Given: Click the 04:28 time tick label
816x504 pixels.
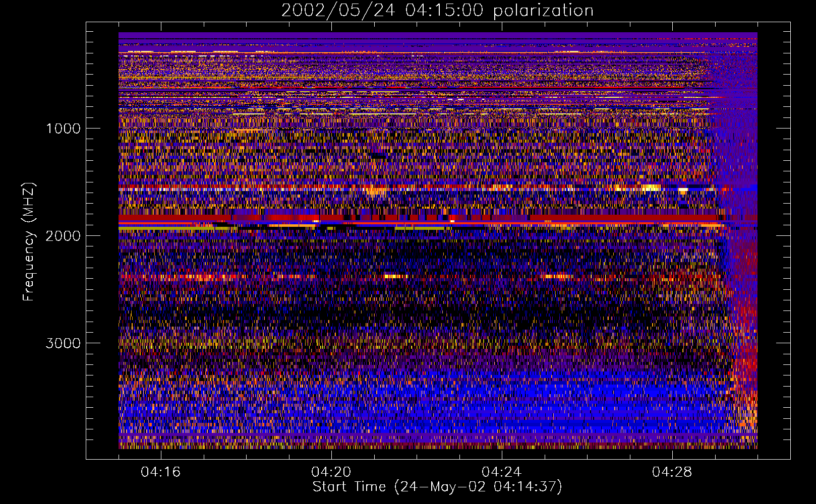Looking at the screenshot, I should coord(672,472).
